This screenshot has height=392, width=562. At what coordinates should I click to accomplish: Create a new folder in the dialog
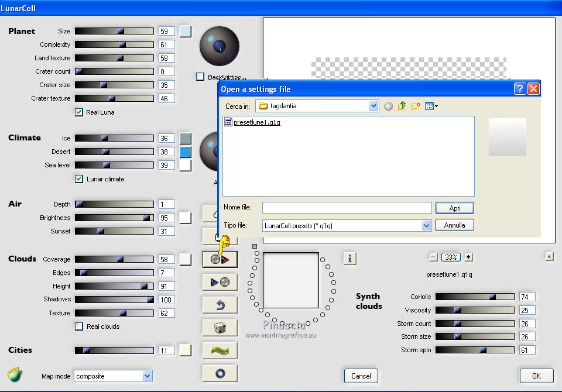(x=416, y=106)
